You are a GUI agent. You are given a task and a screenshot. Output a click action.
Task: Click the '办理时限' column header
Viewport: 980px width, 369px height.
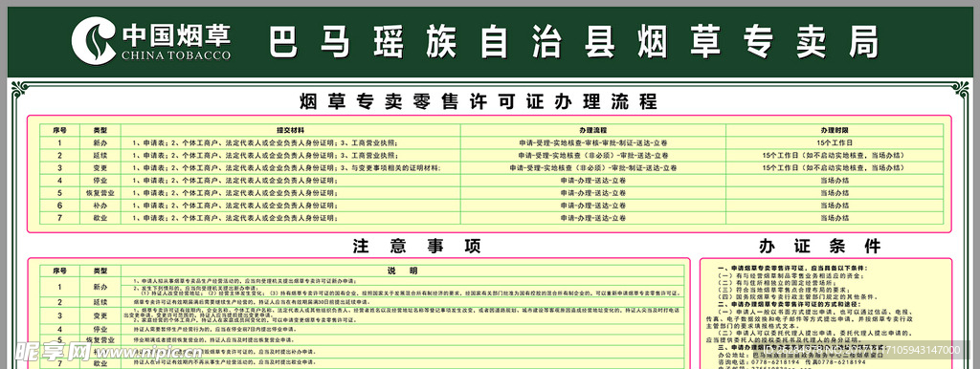(835, 131)
